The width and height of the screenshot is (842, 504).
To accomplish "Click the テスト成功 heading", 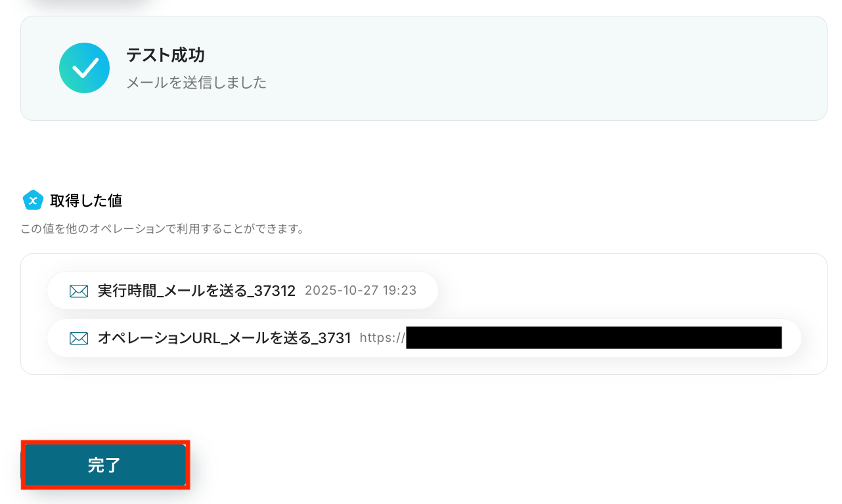I will click(166, 55).
